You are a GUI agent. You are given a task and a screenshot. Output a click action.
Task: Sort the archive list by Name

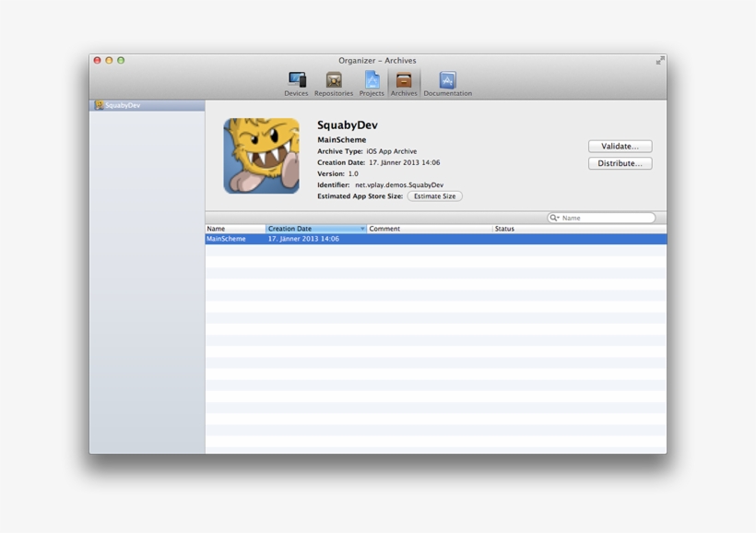coord(230,228)
